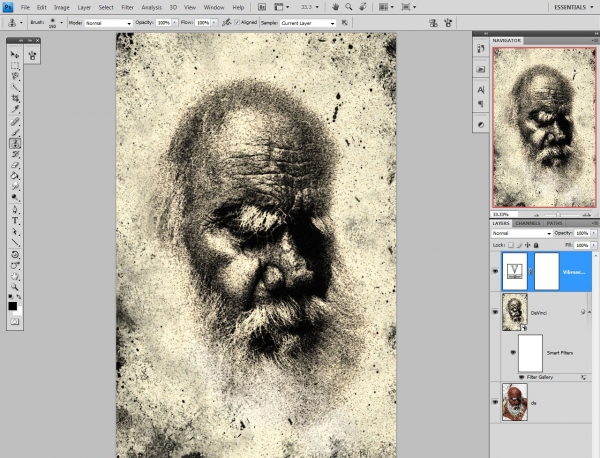The image size is (600, 458).
Task: Switch to the Paths tab
Action: click(x=554, y=223)
